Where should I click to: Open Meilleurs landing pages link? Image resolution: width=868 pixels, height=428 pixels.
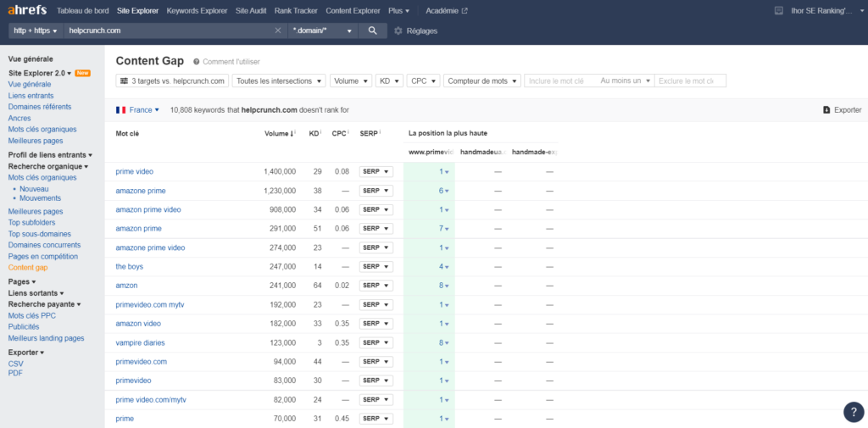click(x=47, y=338)
